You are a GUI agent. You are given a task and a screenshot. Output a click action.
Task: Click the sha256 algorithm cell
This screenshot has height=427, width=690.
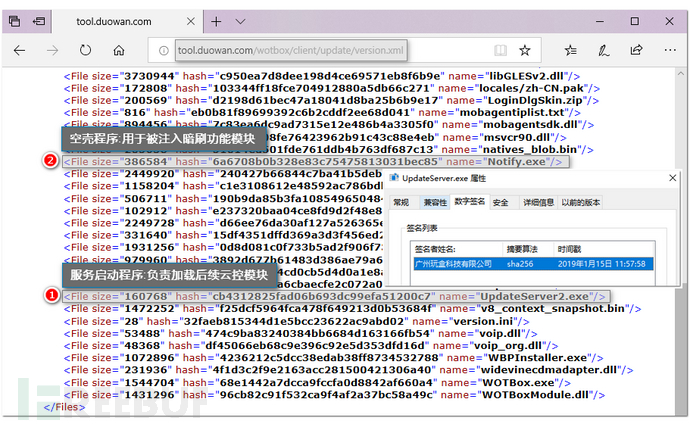[520, 264]
